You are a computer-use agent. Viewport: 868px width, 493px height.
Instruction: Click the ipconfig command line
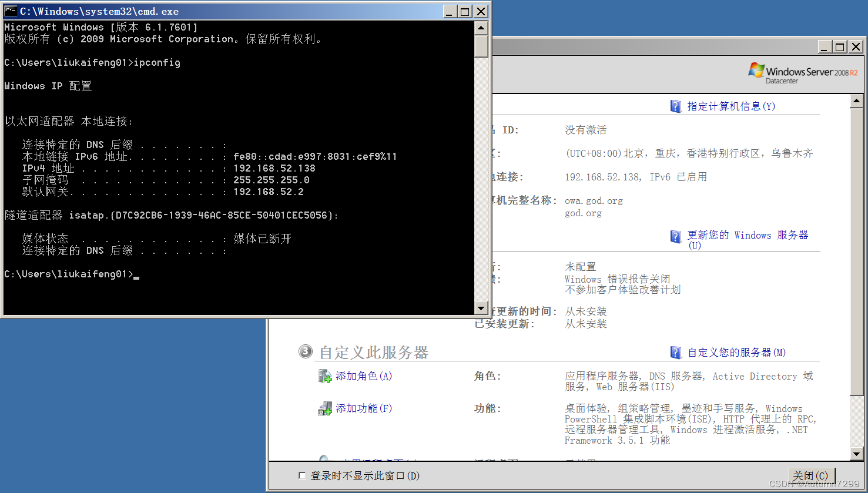point(92,62)
